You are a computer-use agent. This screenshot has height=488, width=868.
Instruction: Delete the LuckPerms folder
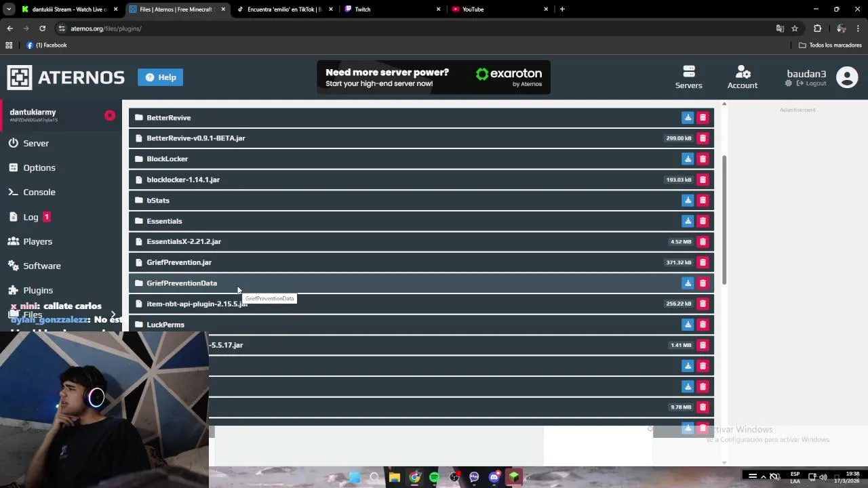pyautogui.click(x=703, y=325)
